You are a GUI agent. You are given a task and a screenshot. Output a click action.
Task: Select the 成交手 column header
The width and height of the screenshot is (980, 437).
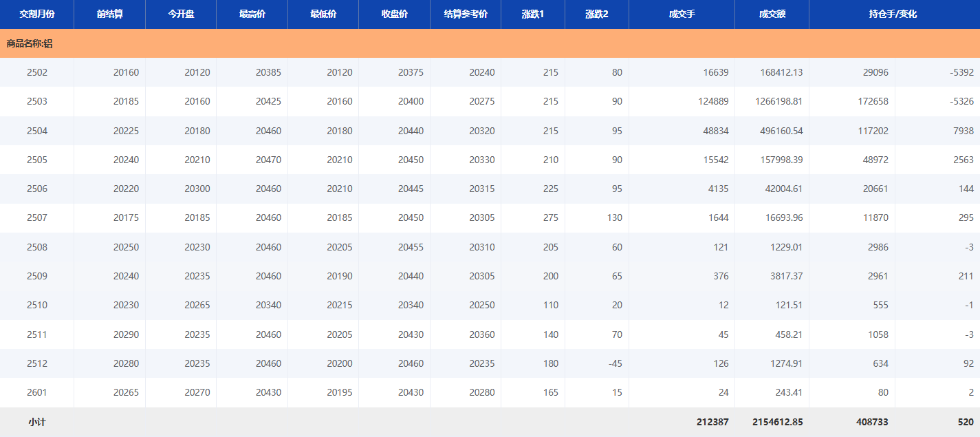pos(682,14)
